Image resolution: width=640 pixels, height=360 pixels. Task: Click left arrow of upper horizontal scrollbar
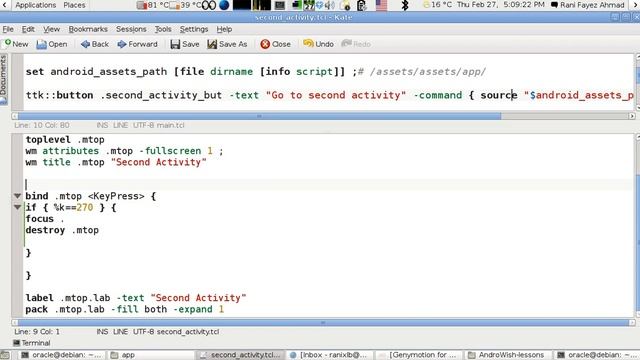[15, 116]
